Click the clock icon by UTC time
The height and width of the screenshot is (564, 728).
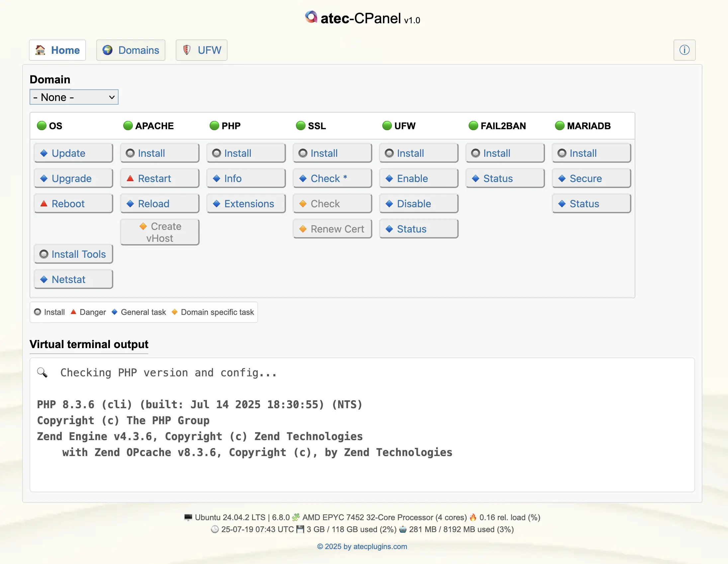pos(215,529)
